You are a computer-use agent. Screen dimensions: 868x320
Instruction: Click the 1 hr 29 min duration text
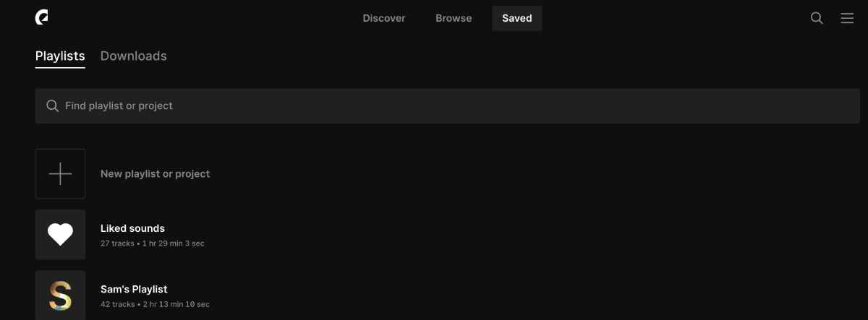[173, 243]
